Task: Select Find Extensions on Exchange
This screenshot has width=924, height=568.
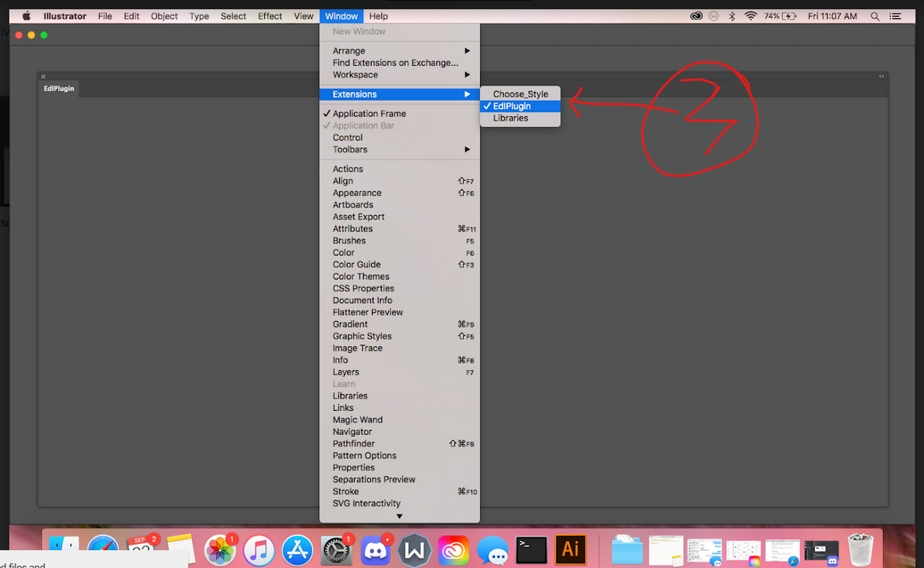Action: (393, 63)
